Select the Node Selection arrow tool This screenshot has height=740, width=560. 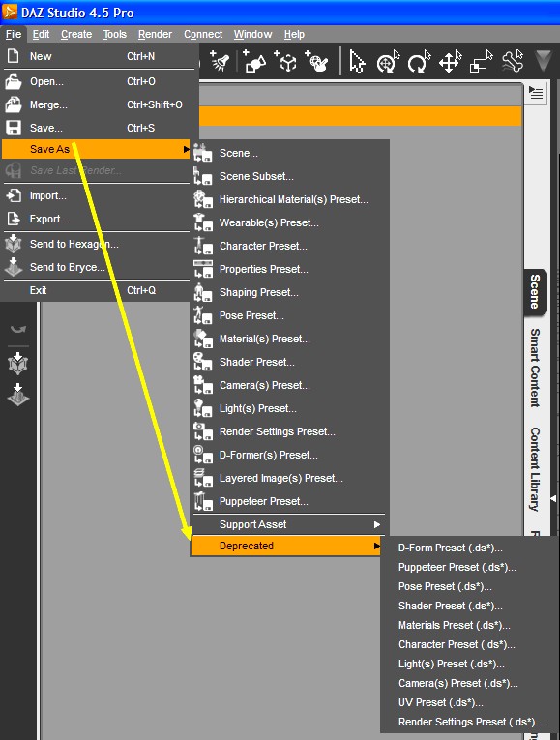click(357, 61)
